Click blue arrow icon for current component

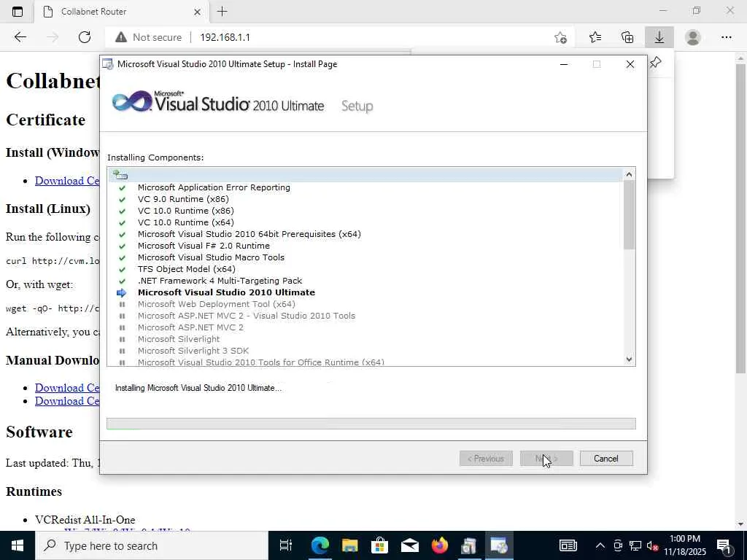(x=122, y=293)
